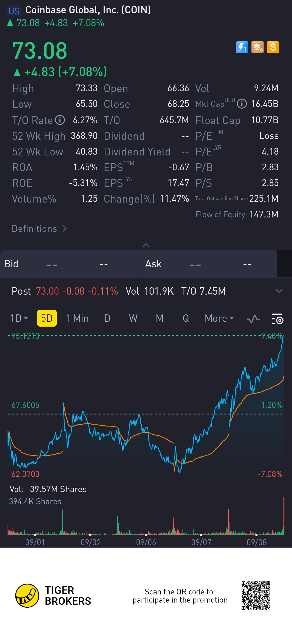Tap the orange stacked-layers icon

click(x=257, y=47)
